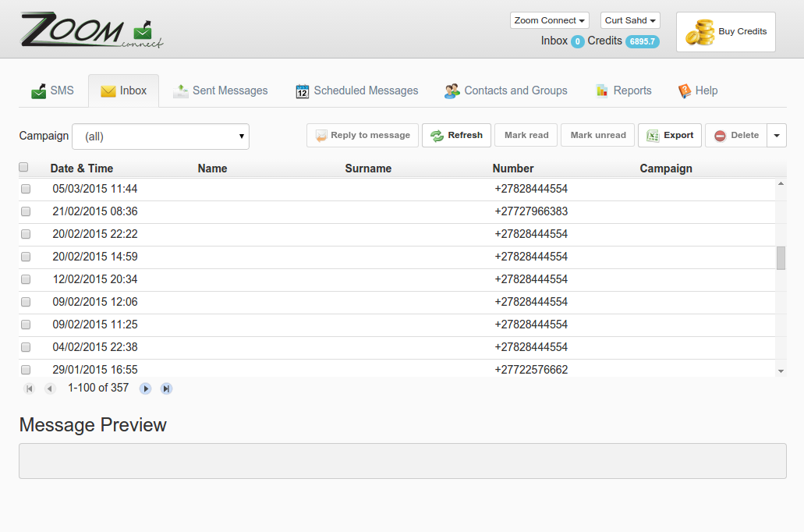Jump to the first page arrow
This screenshot has height=532, width=804.
(30, 388)
